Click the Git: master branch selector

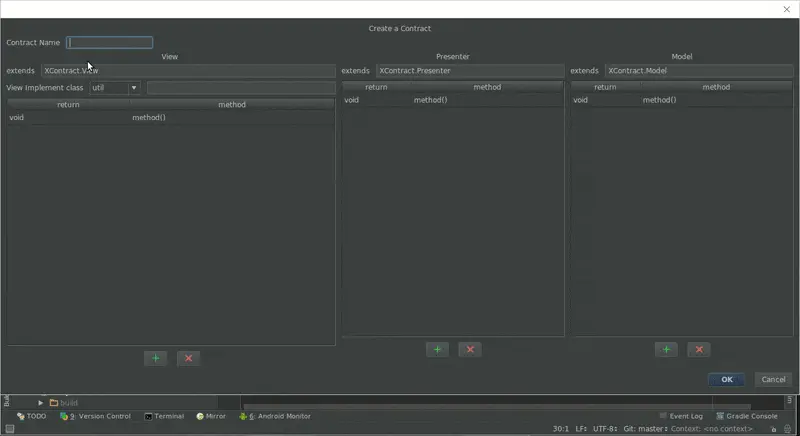645,429
